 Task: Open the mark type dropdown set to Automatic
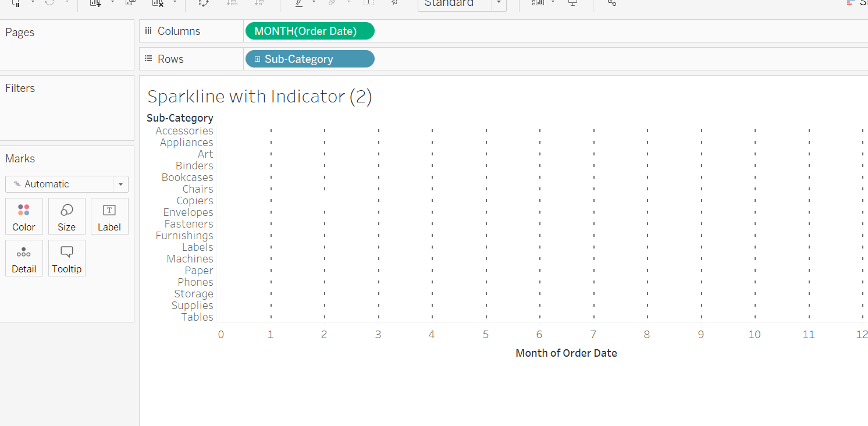(67, 184)
